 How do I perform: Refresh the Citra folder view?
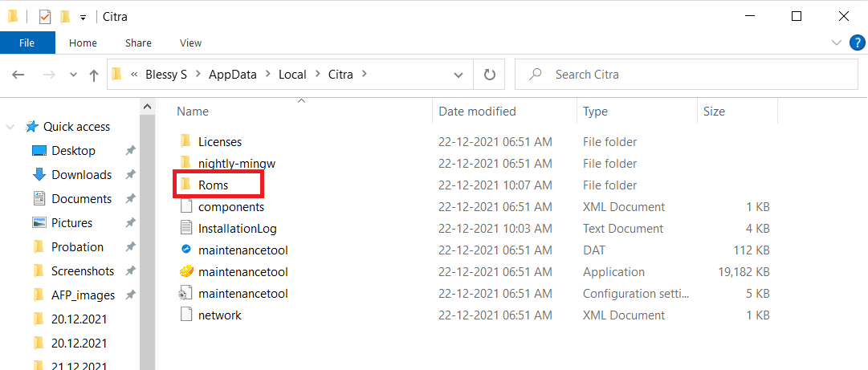pyautogui.click(x=489, y=75)
